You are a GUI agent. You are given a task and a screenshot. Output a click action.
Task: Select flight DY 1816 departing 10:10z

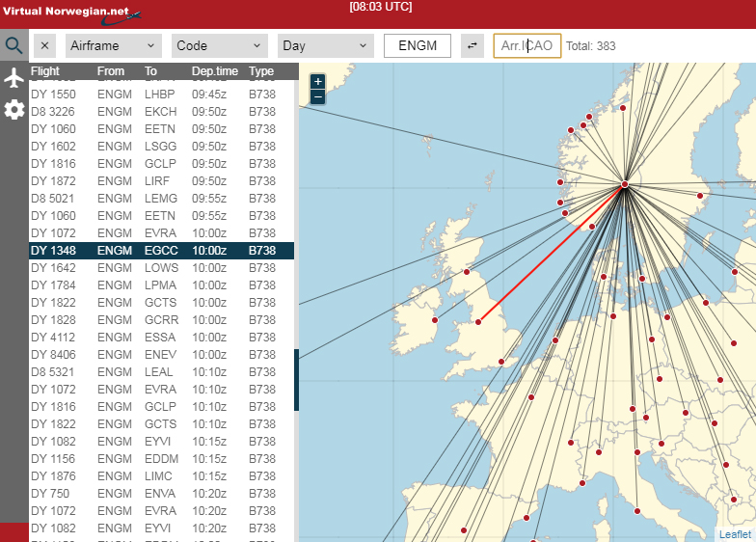pyautogui.click(x=162, y=407)
